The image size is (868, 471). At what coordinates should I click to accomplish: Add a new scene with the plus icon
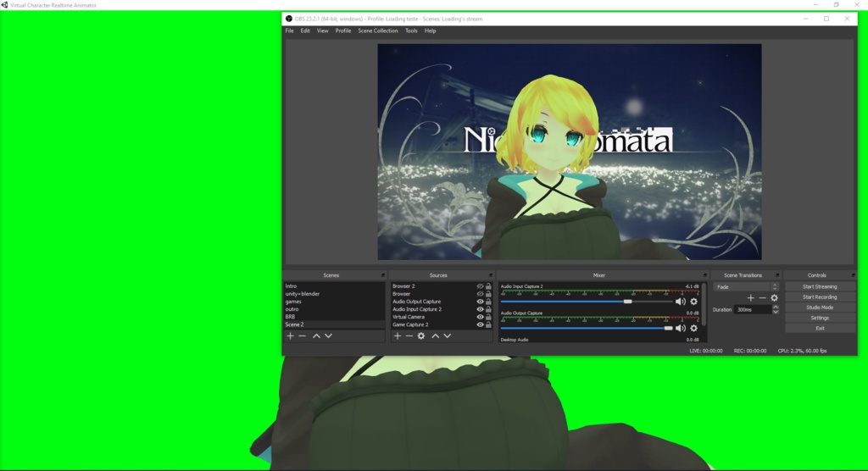290,336
